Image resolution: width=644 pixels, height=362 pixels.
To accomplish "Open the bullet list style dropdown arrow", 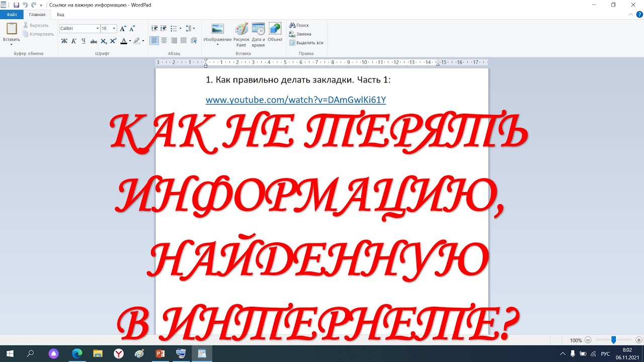I will click(180, 29).
